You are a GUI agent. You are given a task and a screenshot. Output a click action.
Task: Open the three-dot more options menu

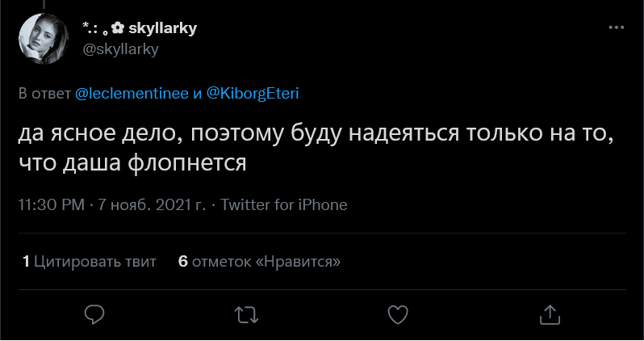point(614,27)
